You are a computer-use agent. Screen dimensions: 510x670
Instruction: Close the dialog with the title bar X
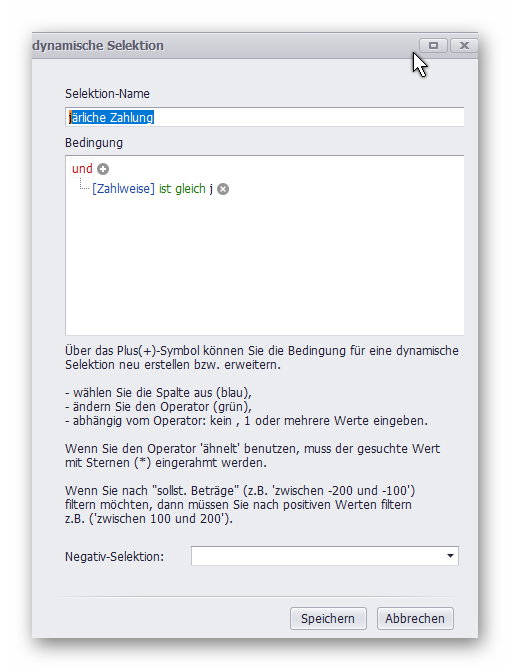(464, 45)
